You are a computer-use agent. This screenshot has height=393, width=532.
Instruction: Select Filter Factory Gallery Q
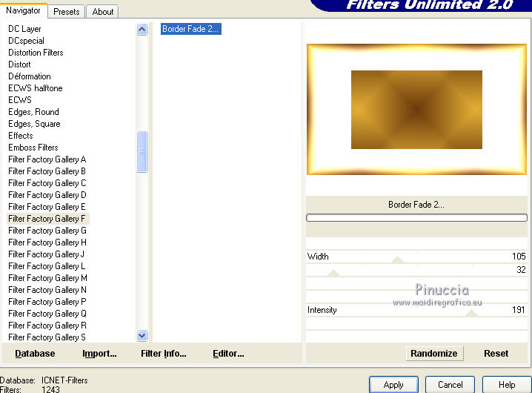point(47,314)
